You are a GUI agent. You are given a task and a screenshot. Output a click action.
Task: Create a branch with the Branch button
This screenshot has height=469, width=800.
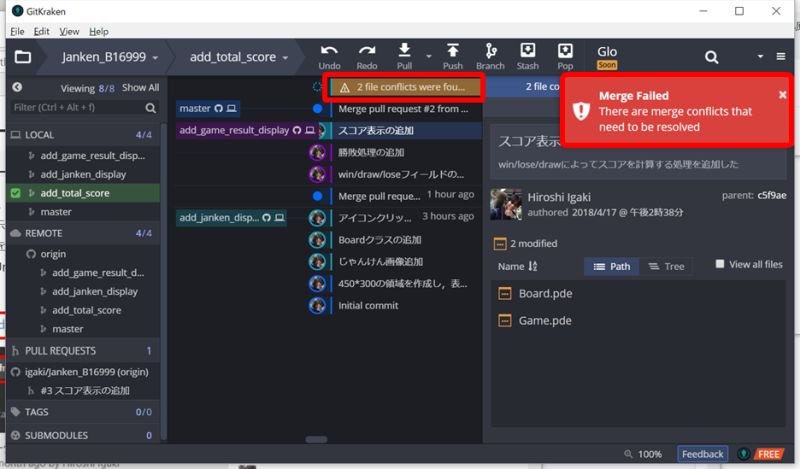490,57
